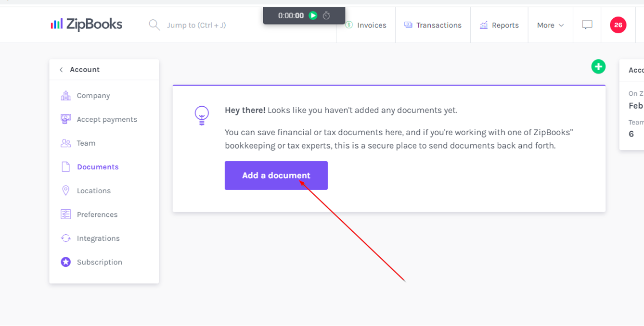Click the Locations pin icon
644x326 pixels.
(x=66, y=191)
